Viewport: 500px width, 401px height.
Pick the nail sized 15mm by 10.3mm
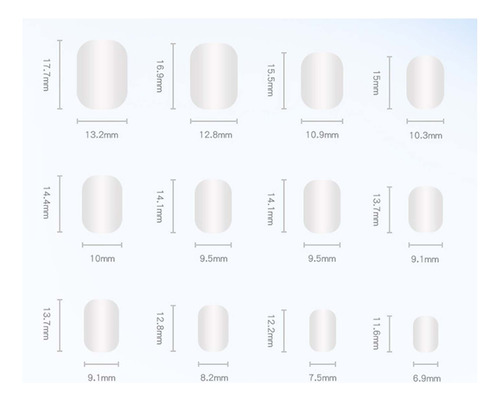[425, 82]
